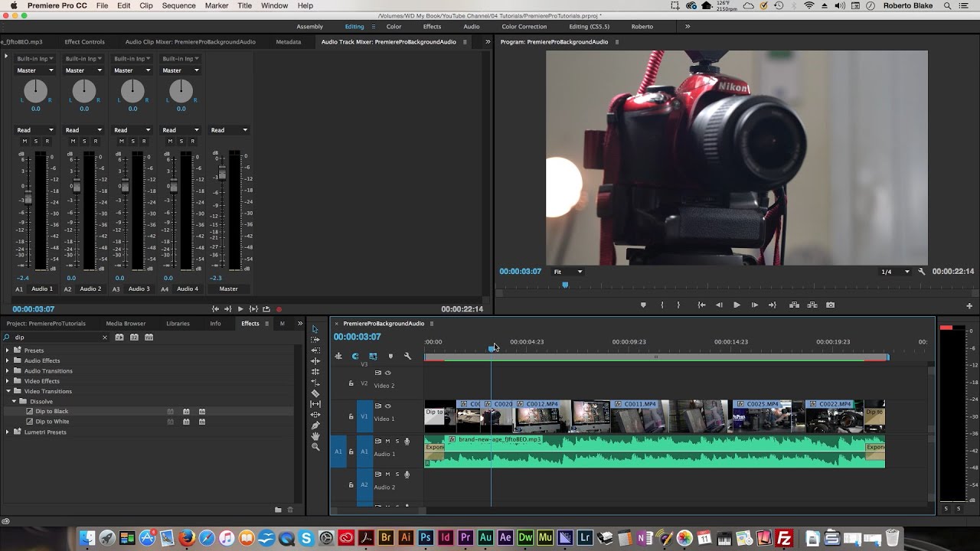Image resolution: width=980 pixels, height=551 pixels.
Task: Open the Marker menu
Action: [x=217, y=5]
